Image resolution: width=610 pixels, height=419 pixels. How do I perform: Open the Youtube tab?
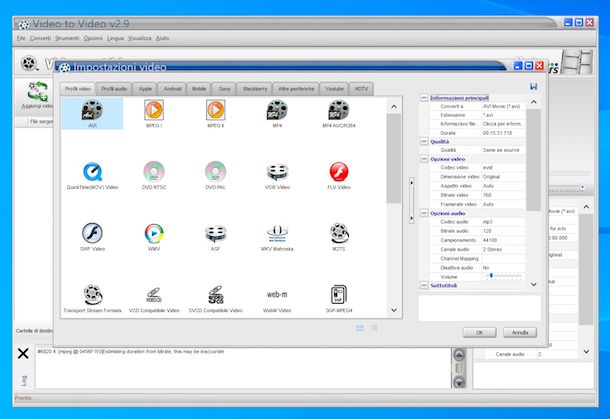pyautogui.click(x=334, y=89)
